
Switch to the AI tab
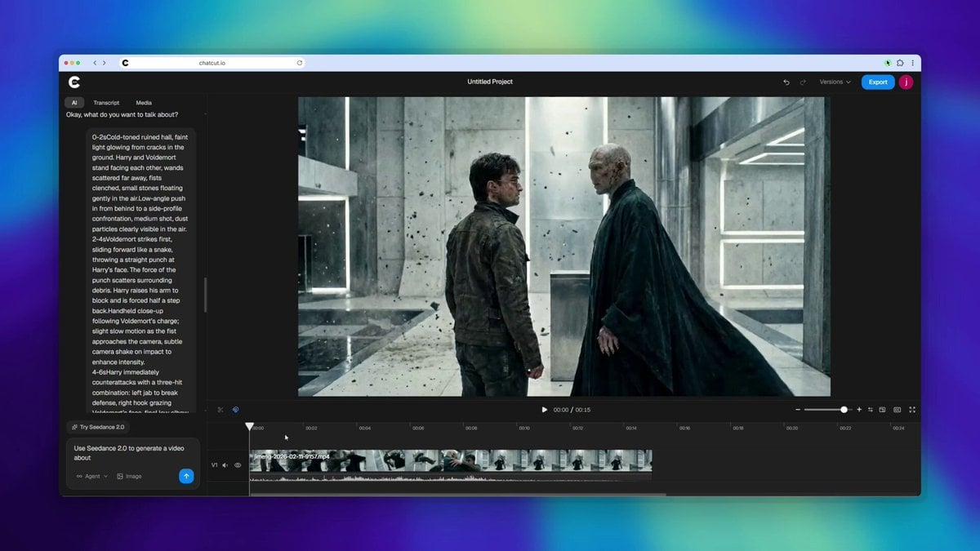[74, 103]
